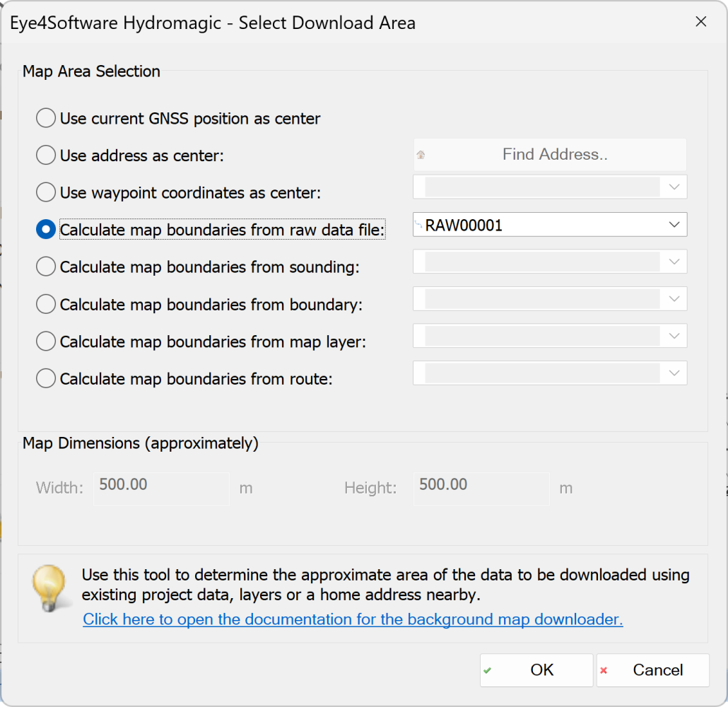The width and height of the screenshot is (728, 707).
Task: Open the route selection dropdown
Action: pyautogui.click(x=550, y=373)
